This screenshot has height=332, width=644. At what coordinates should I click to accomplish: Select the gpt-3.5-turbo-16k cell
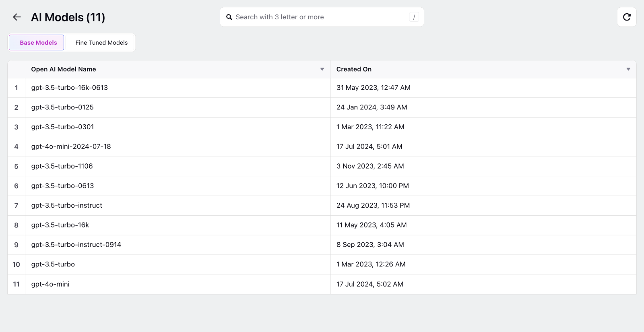click(x=178, y=225)
